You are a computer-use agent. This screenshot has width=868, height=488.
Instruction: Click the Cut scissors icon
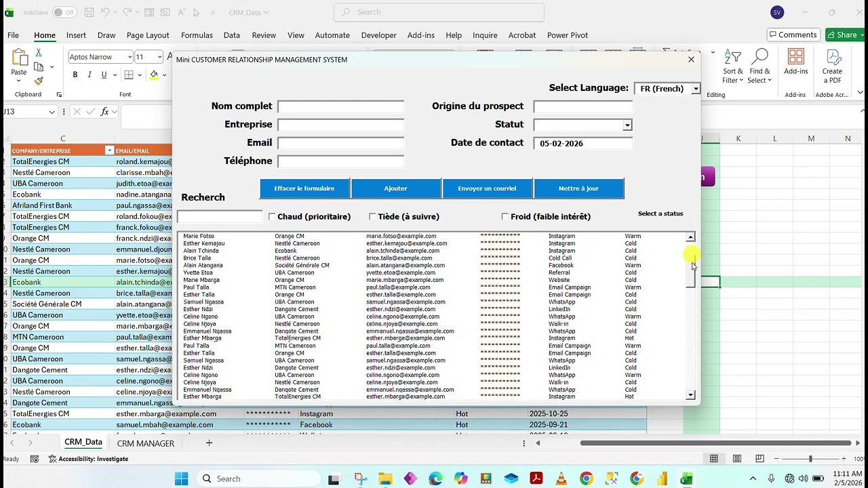click(39, 53)
